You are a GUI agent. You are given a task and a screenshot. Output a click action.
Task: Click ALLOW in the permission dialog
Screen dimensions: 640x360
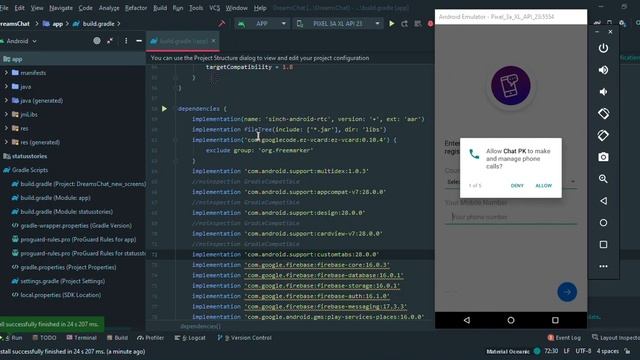pyautogui.click(x=543, y=186)
